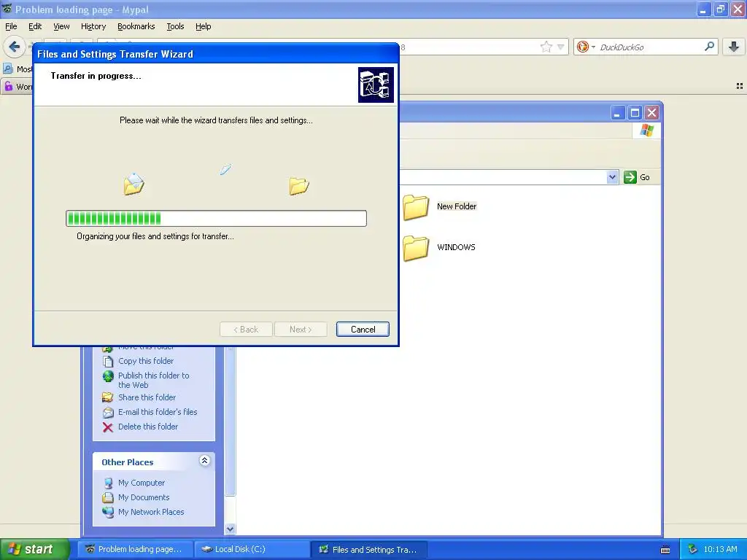This screenshot has width=747, height=560.
Task: Click the tray icon beside the clock
Action: (x=692, y=549)
